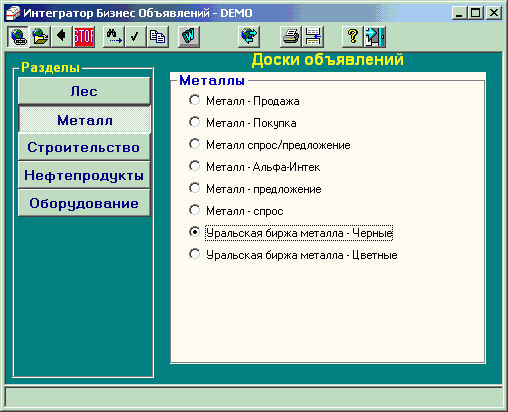Click the Word export icon
Image resolution: width=508 pixels, height=412 pixels.
[189, 36]
